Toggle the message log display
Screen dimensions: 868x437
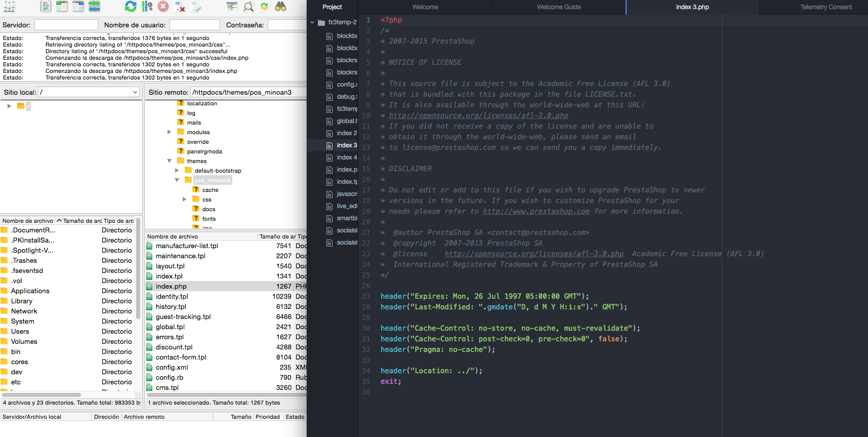(x=46, y=7)
